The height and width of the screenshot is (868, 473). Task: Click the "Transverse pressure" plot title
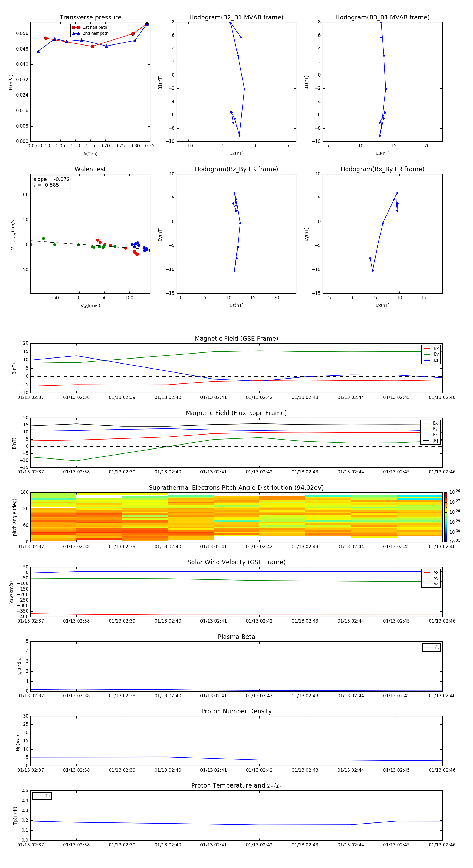(x=90, y=18)
